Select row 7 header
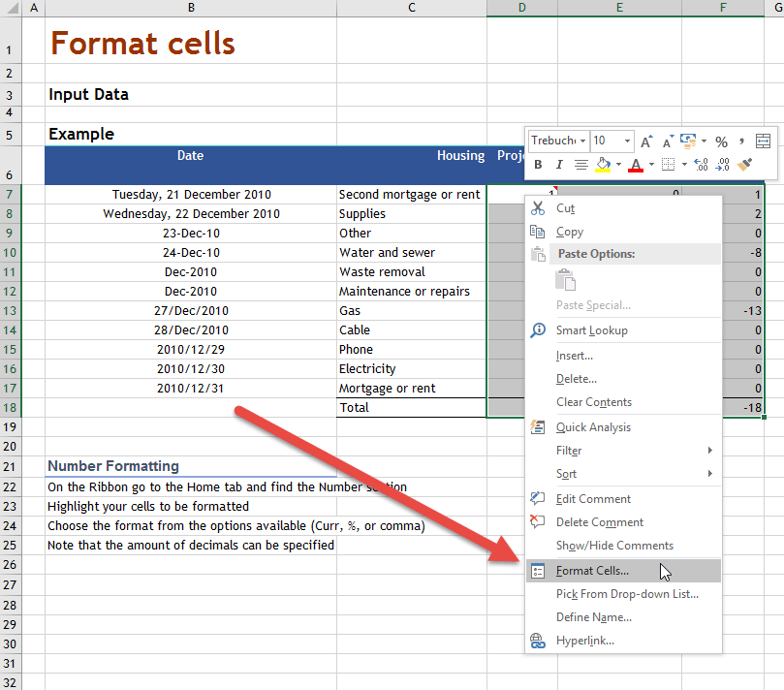 (11, 195)
